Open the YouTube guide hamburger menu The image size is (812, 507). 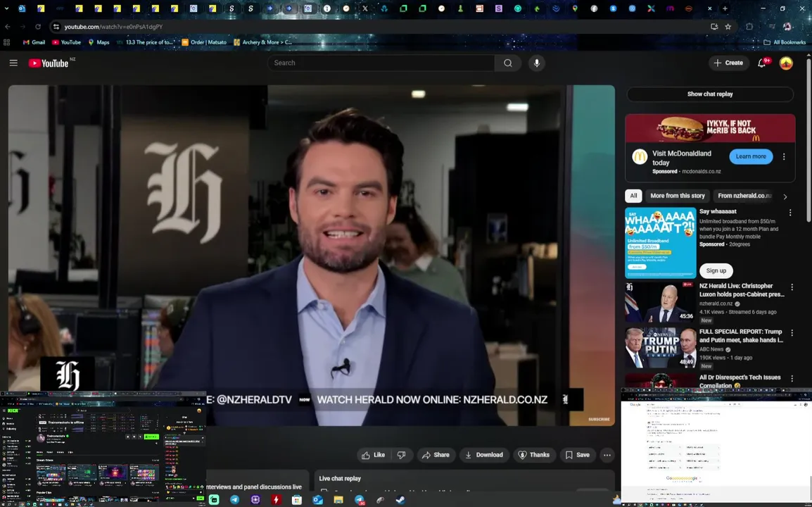(13, 63)
